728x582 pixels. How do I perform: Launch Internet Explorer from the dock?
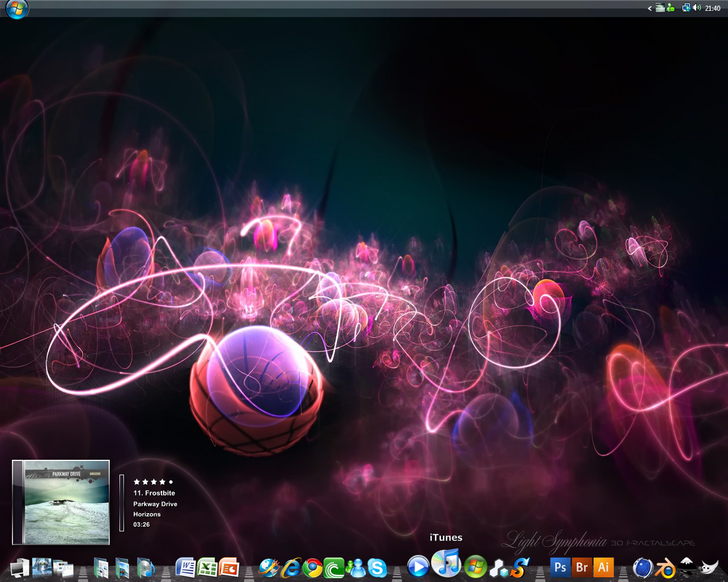tap(291, 568)
